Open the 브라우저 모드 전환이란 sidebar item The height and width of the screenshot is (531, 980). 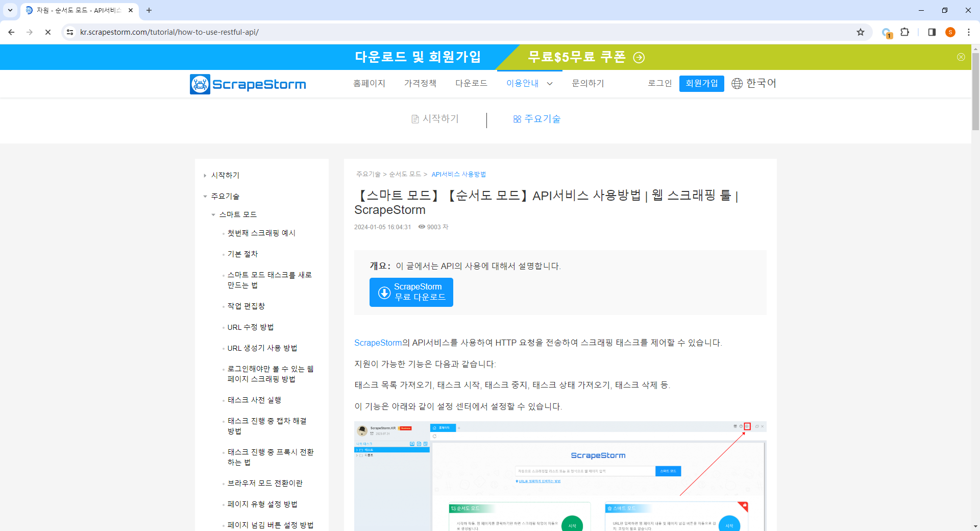point(265,484)
